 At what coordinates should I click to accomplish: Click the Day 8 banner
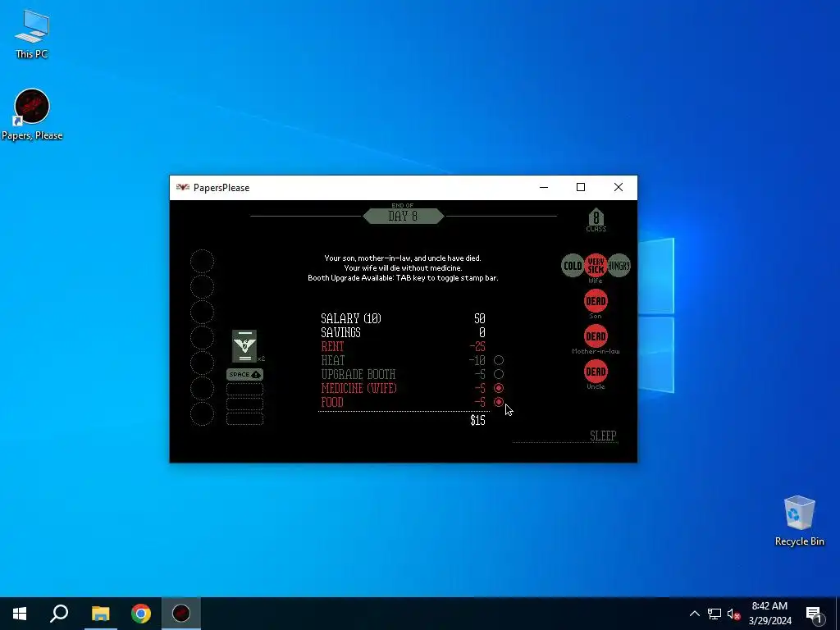[404, 216]
